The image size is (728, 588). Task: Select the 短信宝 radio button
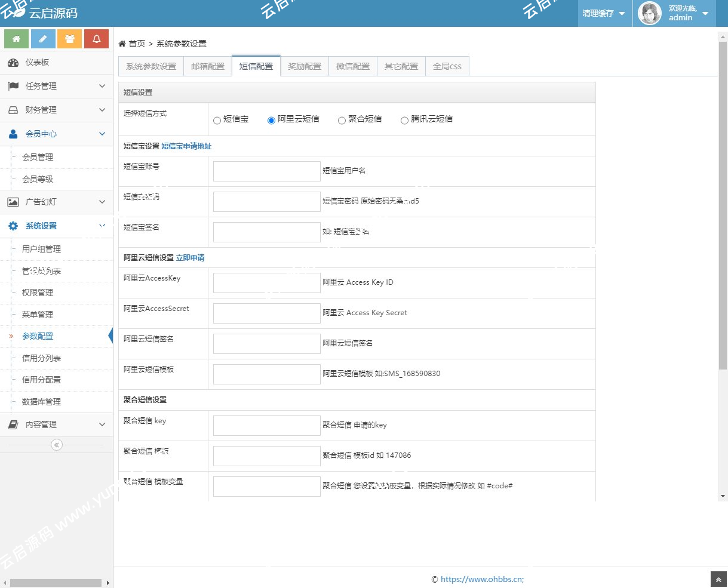pos(217,120)
